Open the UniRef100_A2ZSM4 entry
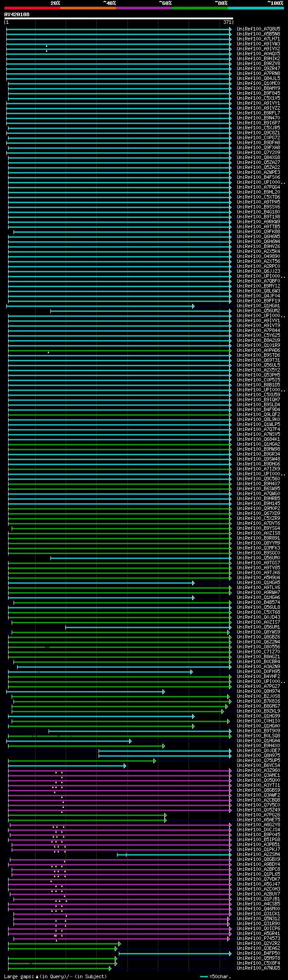This screenshot has width=288, height=980. click(258, 854)
